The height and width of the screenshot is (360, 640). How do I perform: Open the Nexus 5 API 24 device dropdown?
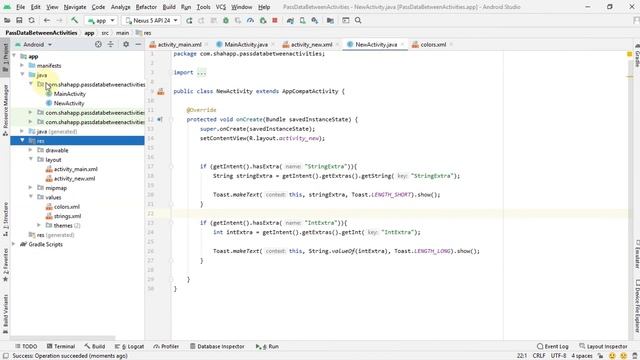tap(151, 20)
